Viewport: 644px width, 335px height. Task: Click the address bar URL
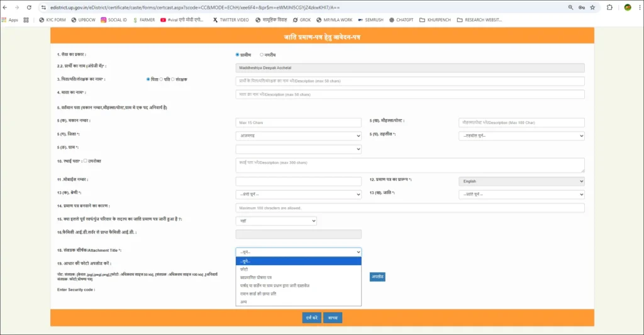(x=195, y=8)
